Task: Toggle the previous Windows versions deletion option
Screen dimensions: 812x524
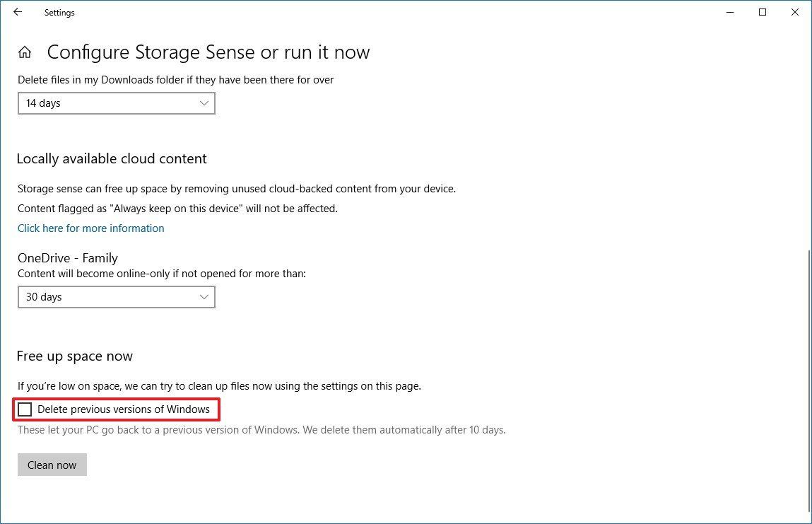Action: (25, 409)
